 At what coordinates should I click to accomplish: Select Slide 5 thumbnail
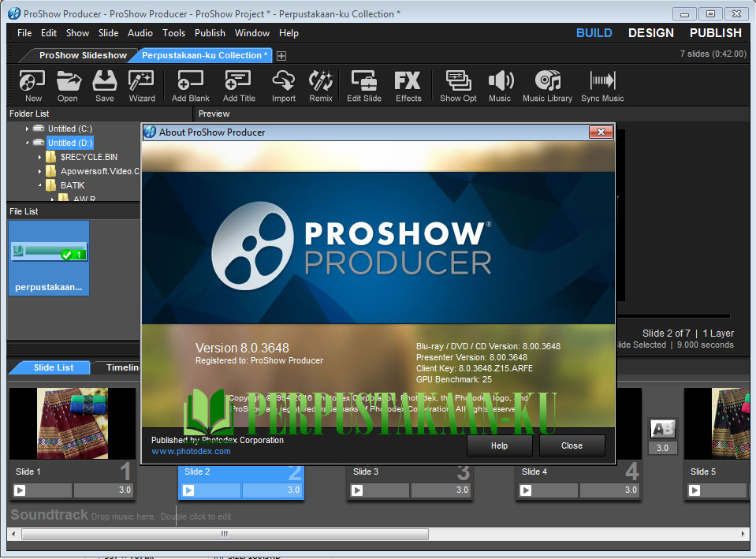tap(717, 423)
